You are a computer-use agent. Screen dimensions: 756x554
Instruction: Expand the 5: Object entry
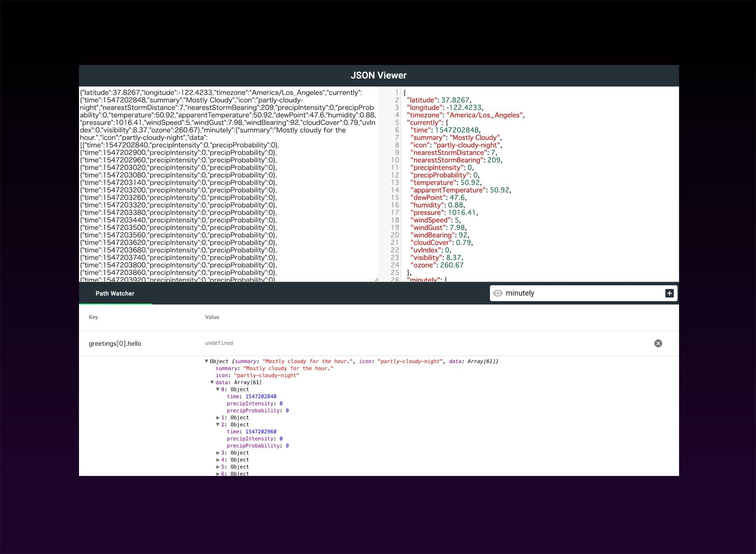pyautogui.click(x=218, y=467)
